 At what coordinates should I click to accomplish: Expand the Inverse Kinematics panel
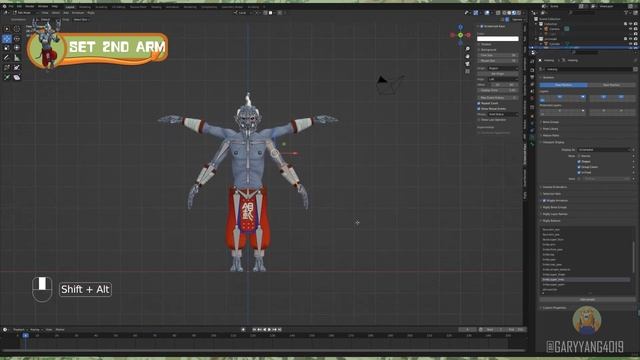[x=555, y=187]
